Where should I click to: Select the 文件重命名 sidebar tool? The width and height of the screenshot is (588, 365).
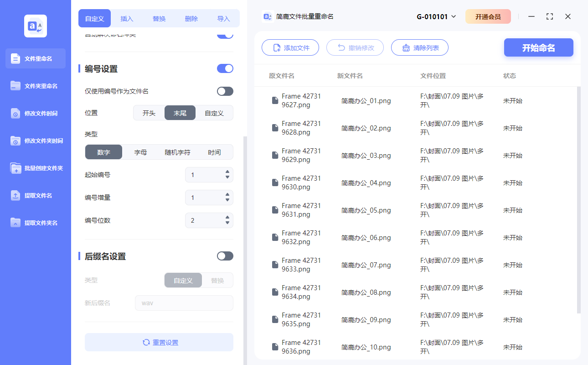35,58
